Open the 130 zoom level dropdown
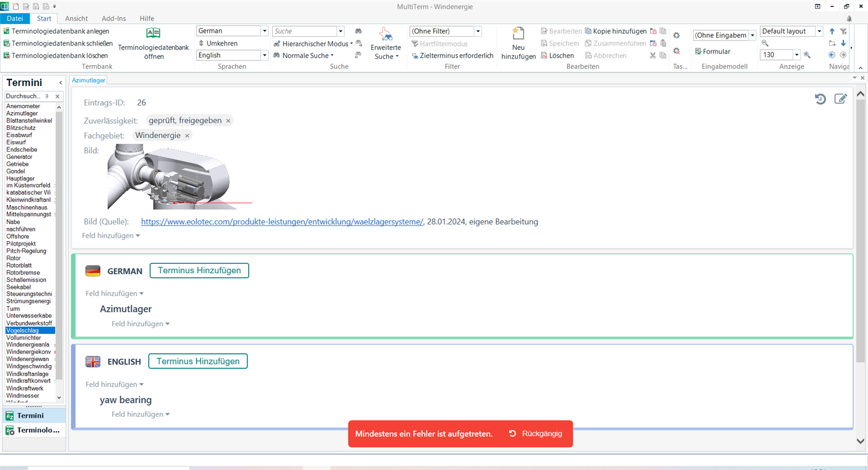The width and height of the screenshot is (868, 470). (x=796, y=54)
